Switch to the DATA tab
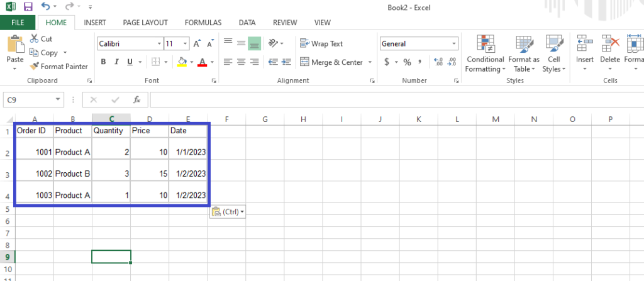The height and width of the screenshot is (281, 644). pos(247,23)
